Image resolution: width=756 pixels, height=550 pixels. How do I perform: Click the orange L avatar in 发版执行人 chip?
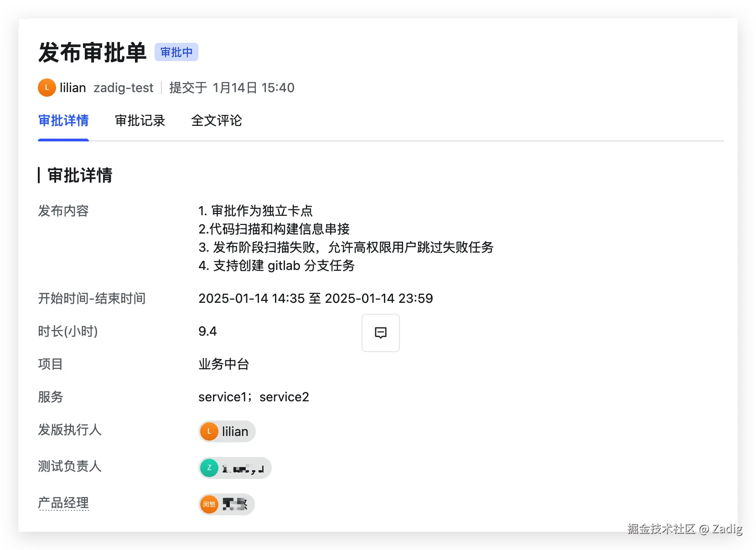pyautogui.click(x=209, y=431)
